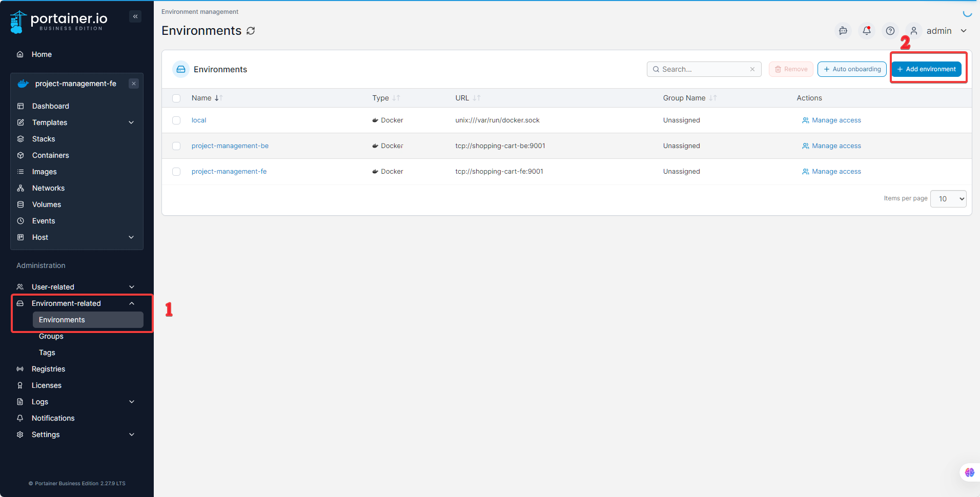The height and width of the screenshot is (497, 980).
Task: Open the floating brain icon widget
Action: pos(969,472)
